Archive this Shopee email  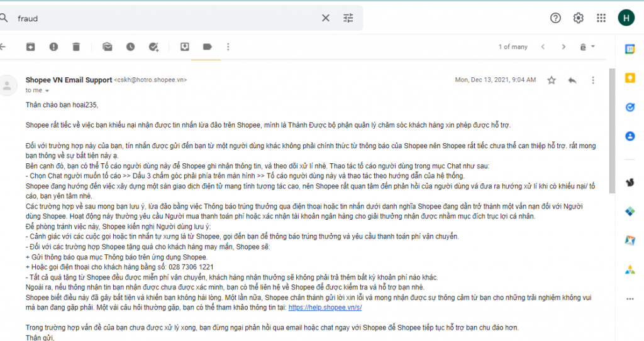click(30, 46)
